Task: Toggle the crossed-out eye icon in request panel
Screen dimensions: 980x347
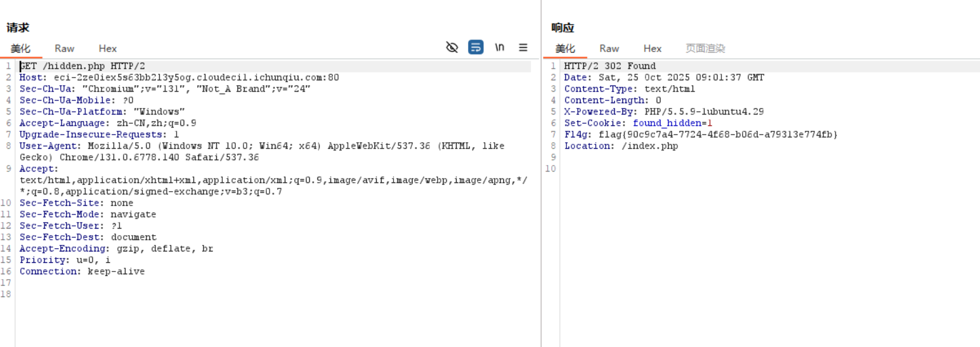Action: point(452,47)
